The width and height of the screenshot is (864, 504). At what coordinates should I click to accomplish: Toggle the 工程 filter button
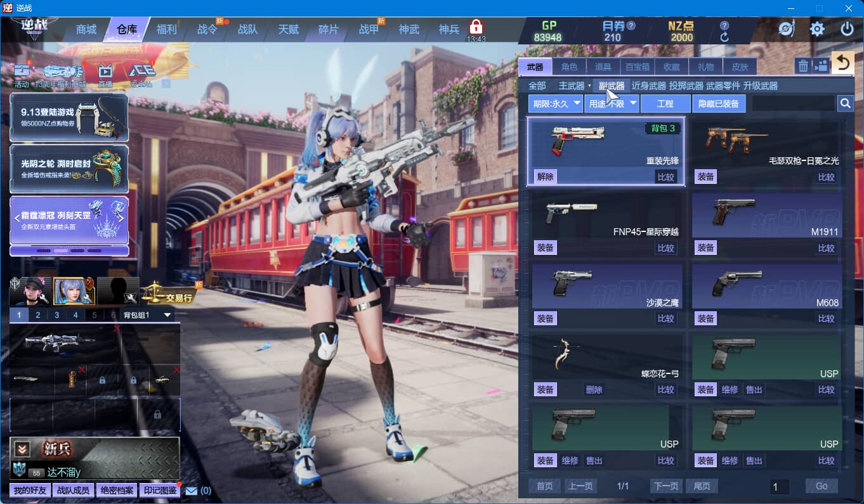click(x=665, y=103)
